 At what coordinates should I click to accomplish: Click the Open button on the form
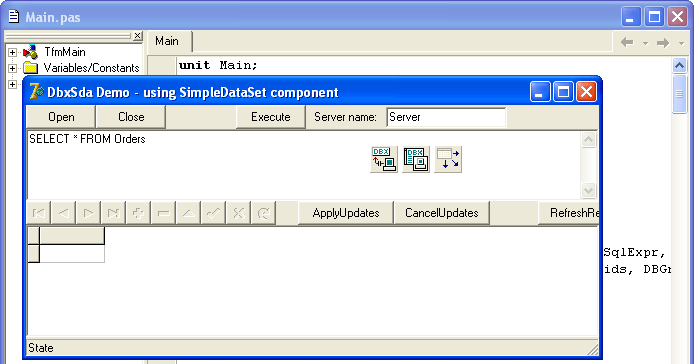coord(61,117)
